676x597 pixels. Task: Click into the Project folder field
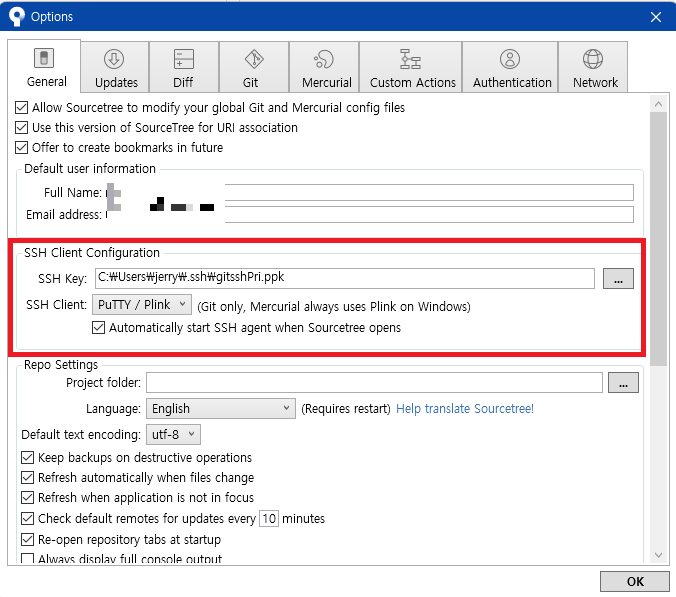point(374,382)
